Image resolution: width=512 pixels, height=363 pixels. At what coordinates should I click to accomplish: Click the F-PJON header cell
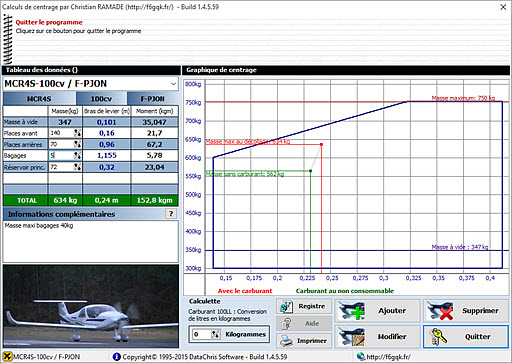[x=153, y=99]
